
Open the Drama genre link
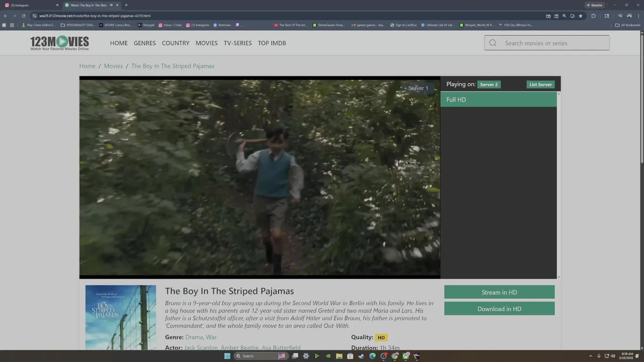pos(194,337)
